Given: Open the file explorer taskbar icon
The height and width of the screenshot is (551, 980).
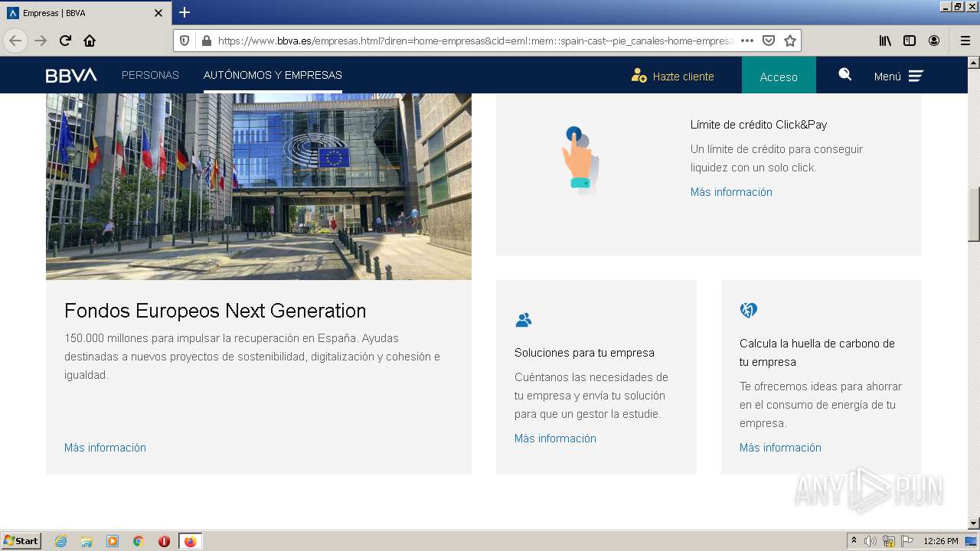Looking at the screenshot, I should click(87, 541).
